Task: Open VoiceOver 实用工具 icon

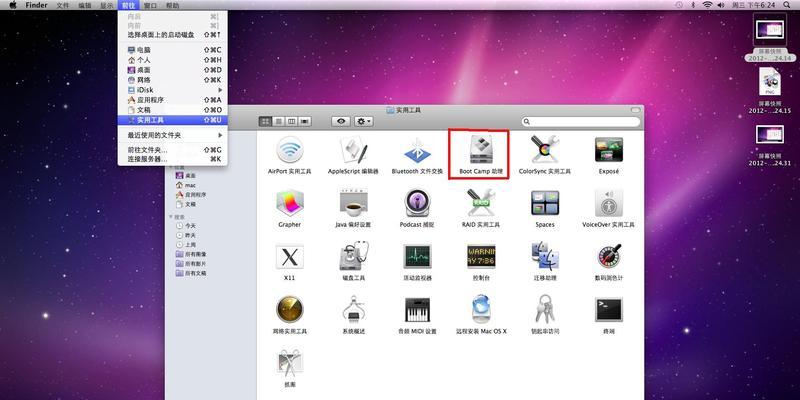Action: pos(609,203)
